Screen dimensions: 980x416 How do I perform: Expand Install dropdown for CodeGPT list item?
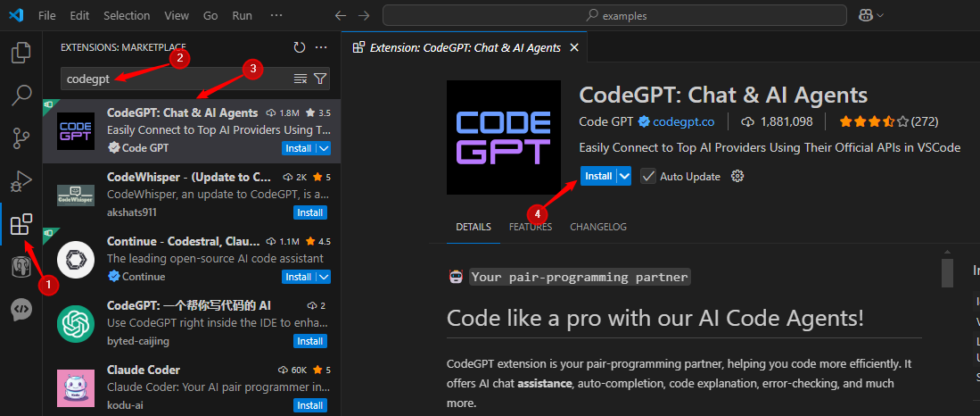pyautogui.click(x=324, y=148)
